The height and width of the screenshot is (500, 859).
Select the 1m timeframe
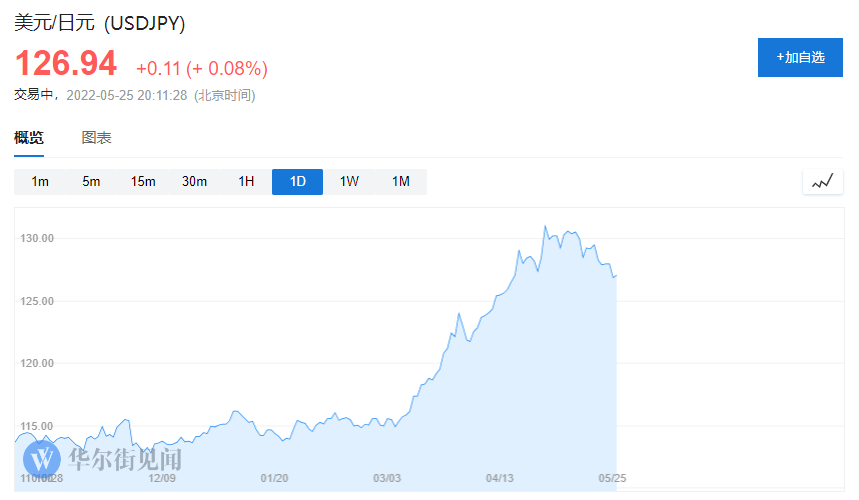tap(40, 182)
